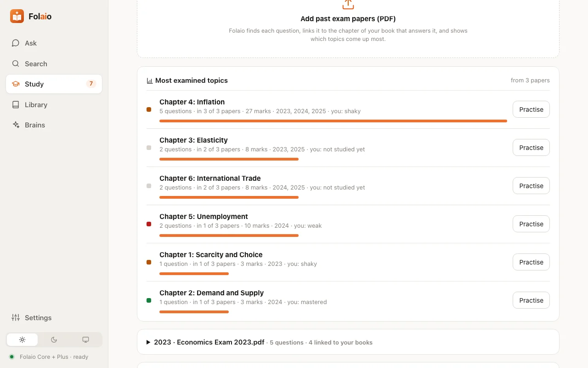Practise Chapter 4: Inflation
The width and height of the screenshot is (588, 368).
tap(531, 109)
